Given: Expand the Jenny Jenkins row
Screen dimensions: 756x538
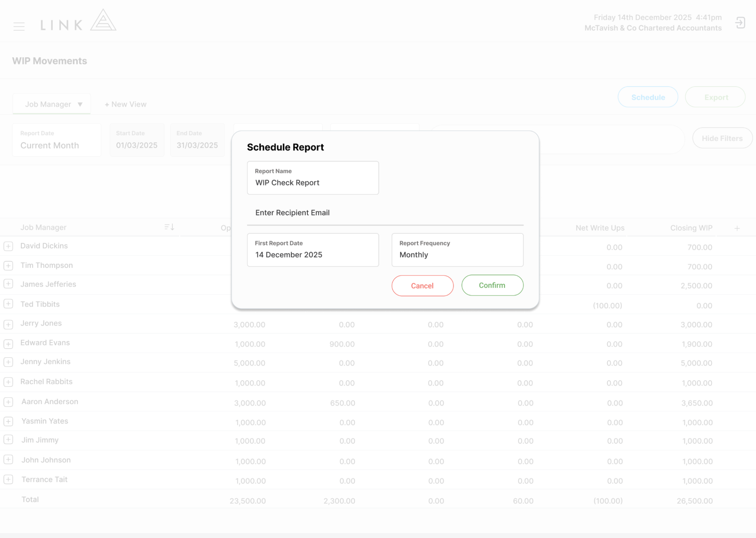Looking at the screenshot, I should [x=8, y=362].
